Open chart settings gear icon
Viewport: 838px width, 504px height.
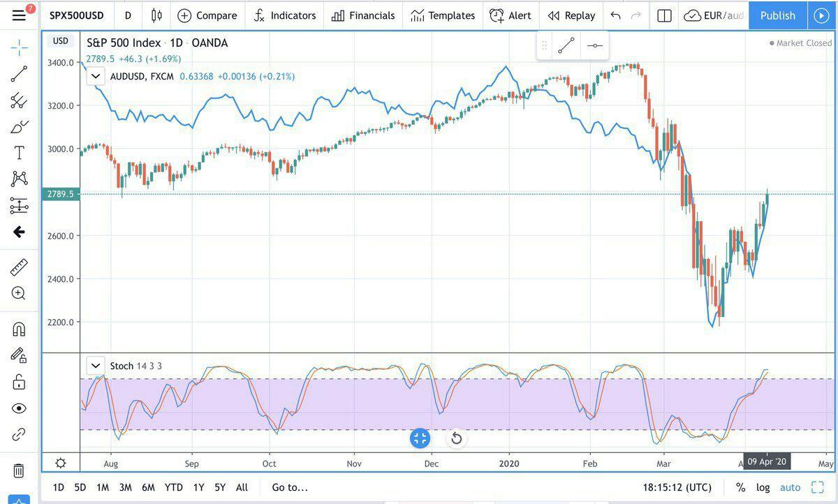coord(61,463)
